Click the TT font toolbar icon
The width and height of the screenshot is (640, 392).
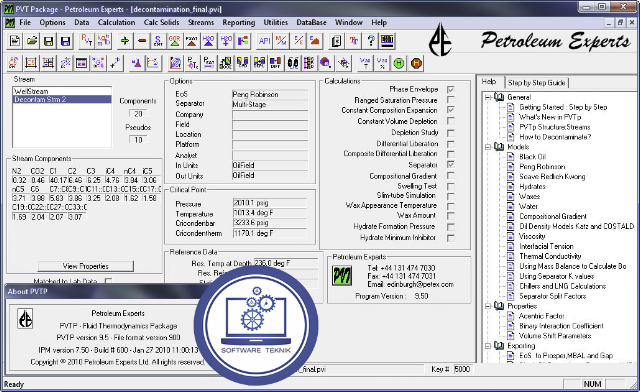[353, 41]
